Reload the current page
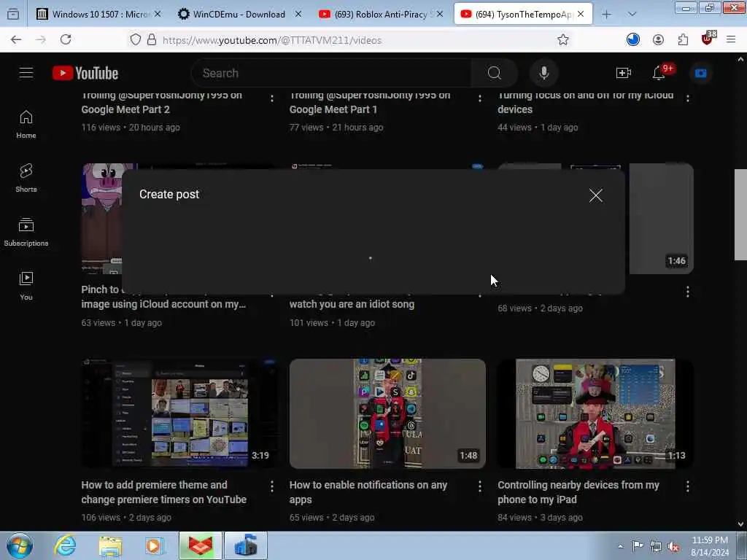Screen dimensions: 747x560 pyautogui.click(x=66, y=40)
